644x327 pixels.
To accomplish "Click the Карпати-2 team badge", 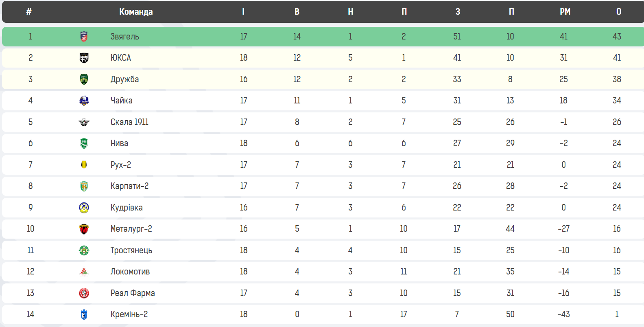I will (84, 186).
